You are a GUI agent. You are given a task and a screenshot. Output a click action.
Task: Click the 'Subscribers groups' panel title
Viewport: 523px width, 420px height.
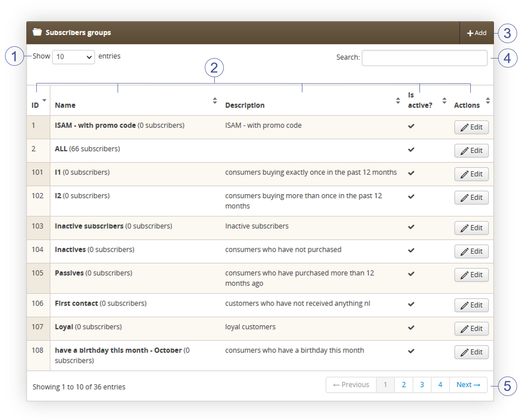pos(79,33)
